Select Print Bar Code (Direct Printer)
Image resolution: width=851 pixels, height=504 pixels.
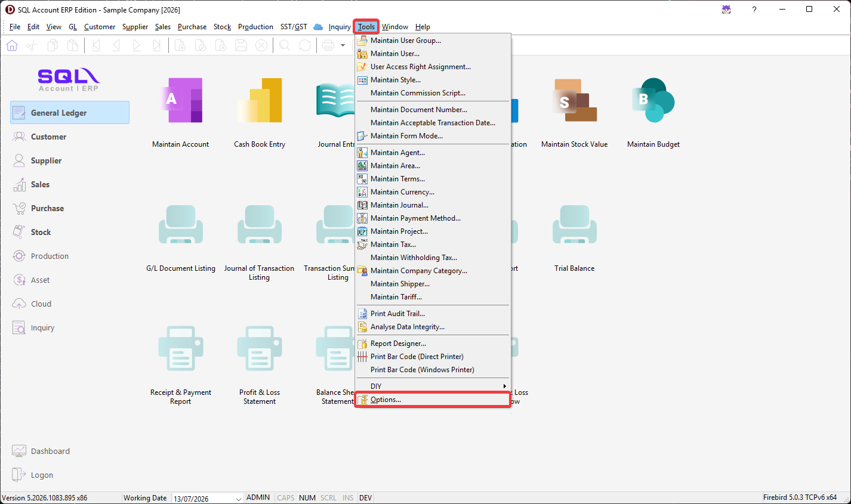[x=433, y=357]
